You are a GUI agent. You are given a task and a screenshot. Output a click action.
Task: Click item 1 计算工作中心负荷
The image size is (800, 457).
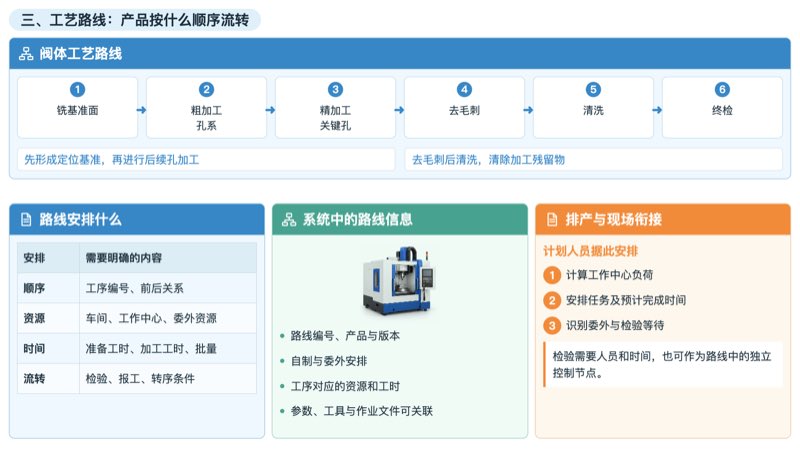pyautogui.click(x=598, y=275)
